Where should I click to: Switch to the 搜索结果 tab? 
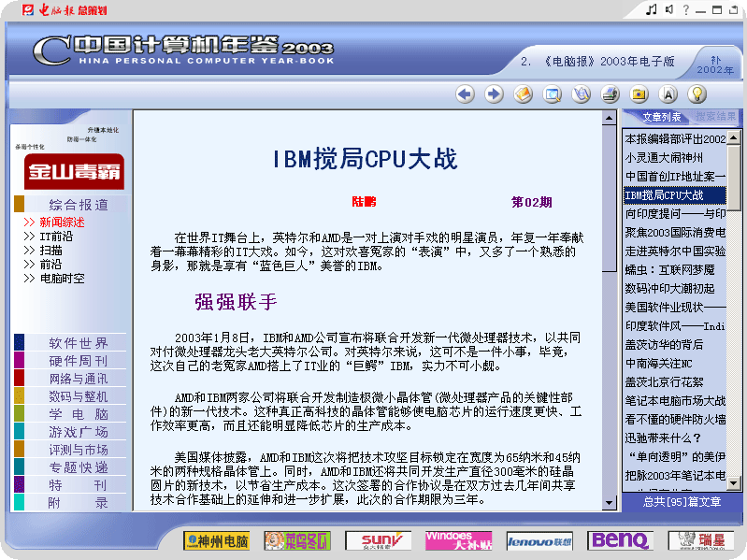tap(715, 117)
